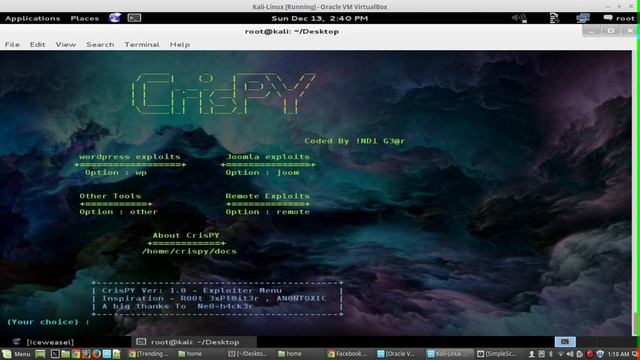The width and height of the screenshot is (640, 360).
Task: Open the network connection icon in Kali panel
Action: [x=554, y=18]
